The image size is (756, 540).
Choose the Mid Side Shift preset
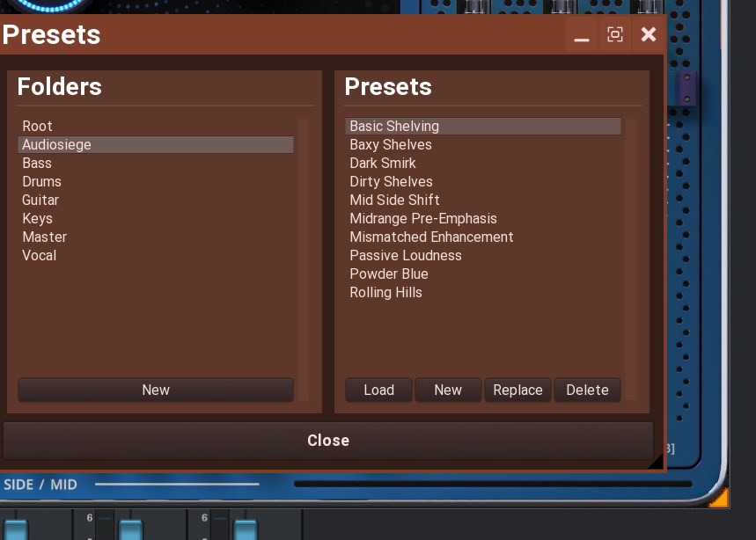(x=394, y=201)
